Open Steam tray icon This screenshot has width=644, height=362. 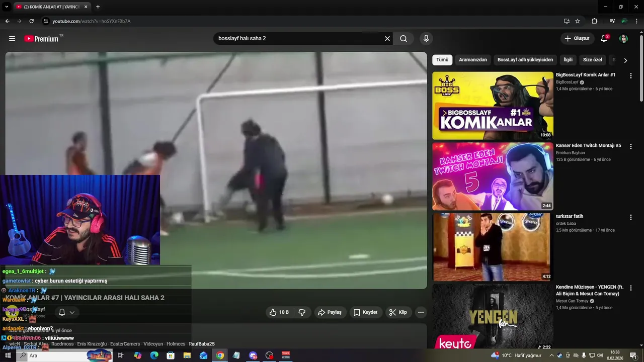pos(559,355)
